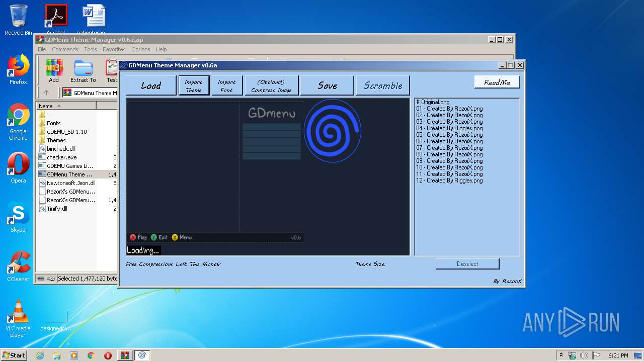Click Internet Explorer icon in taskbar
This screenshot has height=362, width=644.
pyautogui.click(x=40, y=355)
